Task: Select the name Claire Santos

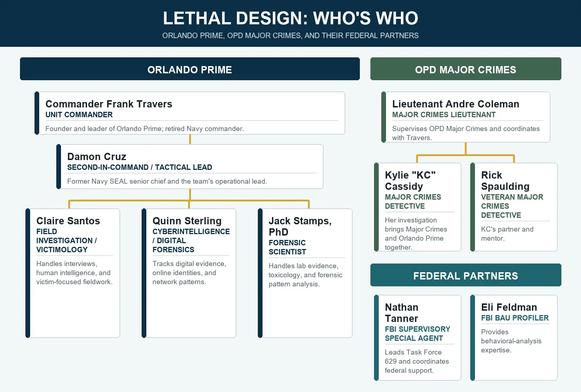Action: pyautogui.click(x=68, y=221)
